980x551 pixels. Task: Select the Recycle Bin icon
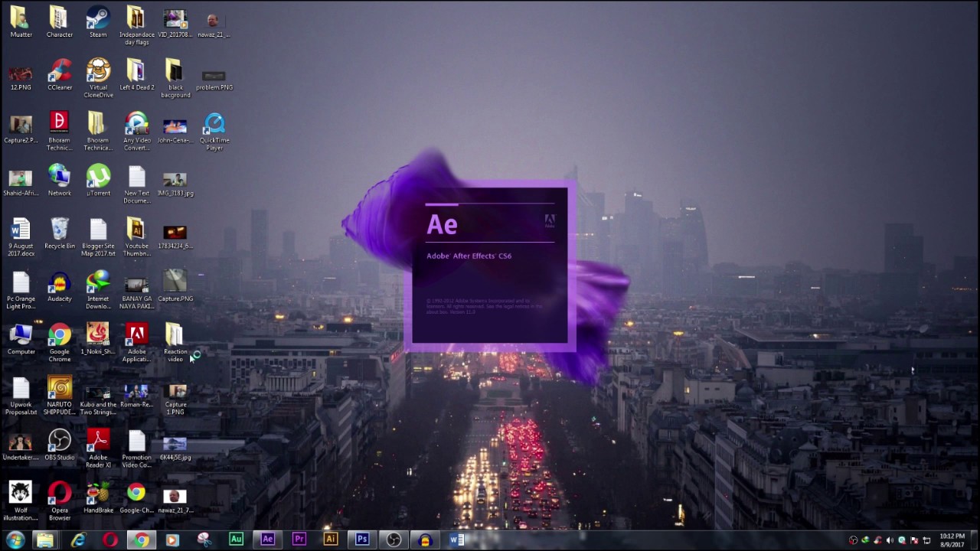(60, 233)
